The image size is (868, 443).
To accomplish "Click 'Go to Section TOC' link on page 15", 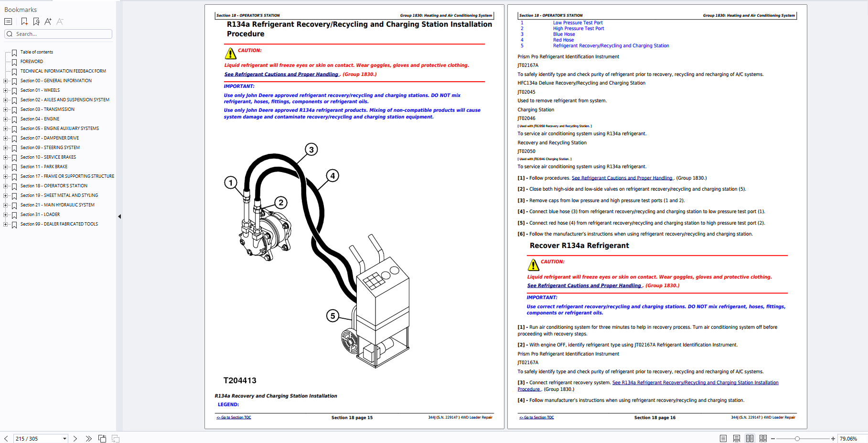I will pos(234,418).
